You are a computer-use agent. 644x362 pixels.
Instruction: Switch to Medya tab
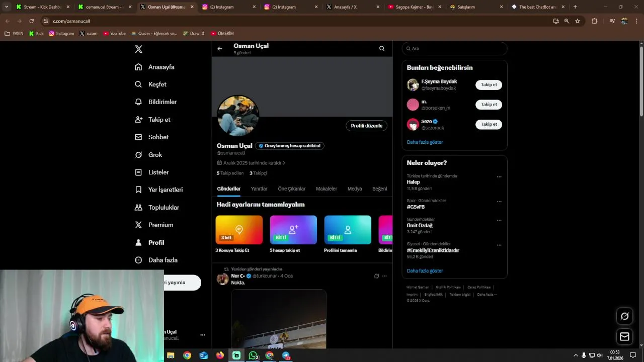(355, 189)
